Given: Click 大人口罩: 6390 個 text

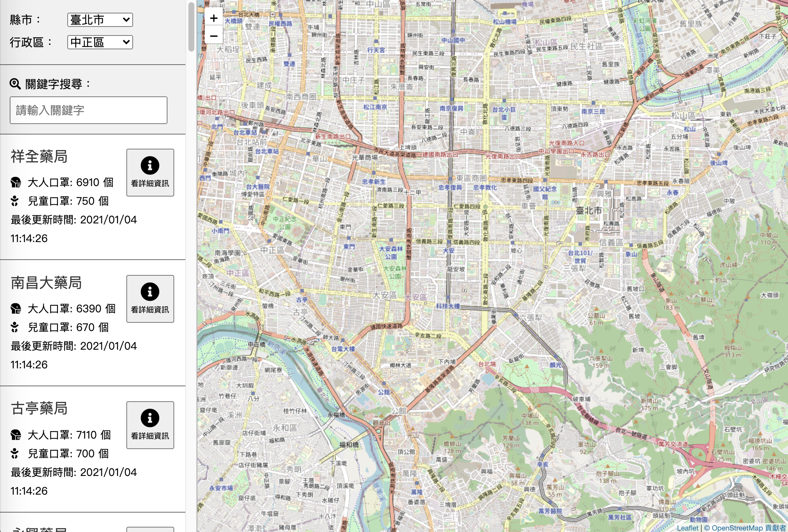Looking at the screenshot, I should coord(72,309).
